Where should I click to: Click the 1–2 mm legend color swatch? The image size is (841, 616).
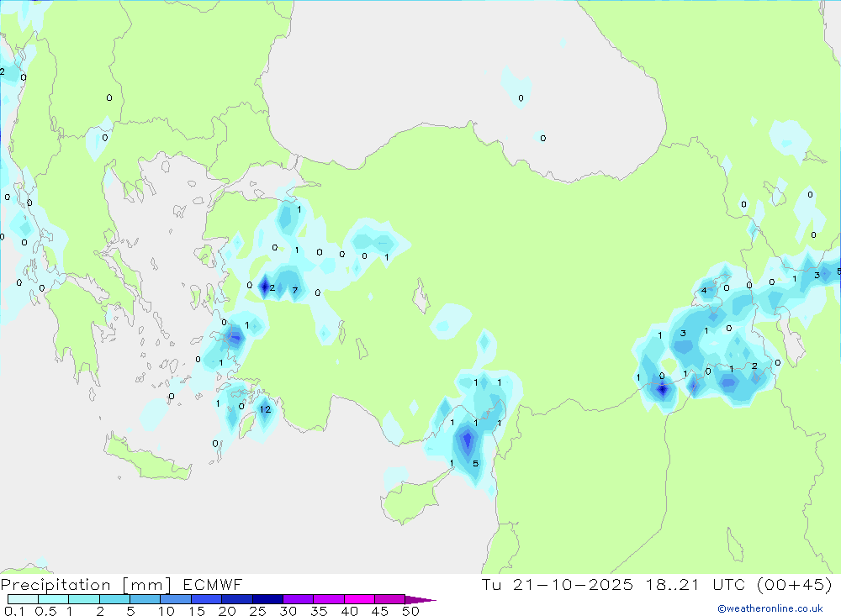pos(84,599)
